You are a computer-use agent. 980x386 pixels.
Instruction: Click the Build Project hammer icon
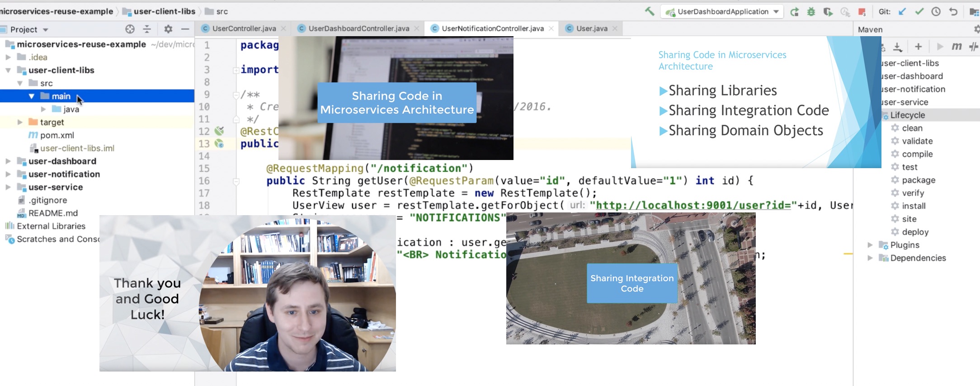[x=650, y=11]
